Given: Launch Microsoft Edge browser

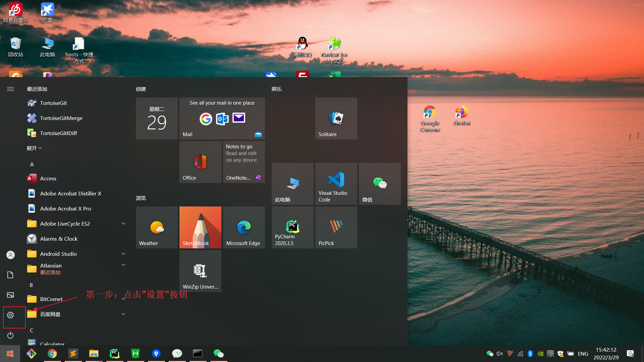Looking at the screenshot, I should pyautogui.click(x=243, y=227).
